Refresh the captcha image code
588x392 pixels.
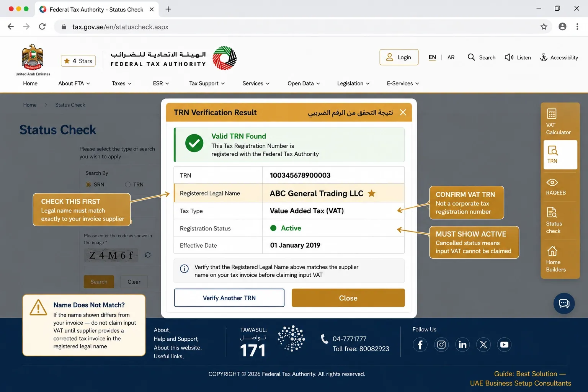pos(148,255)
